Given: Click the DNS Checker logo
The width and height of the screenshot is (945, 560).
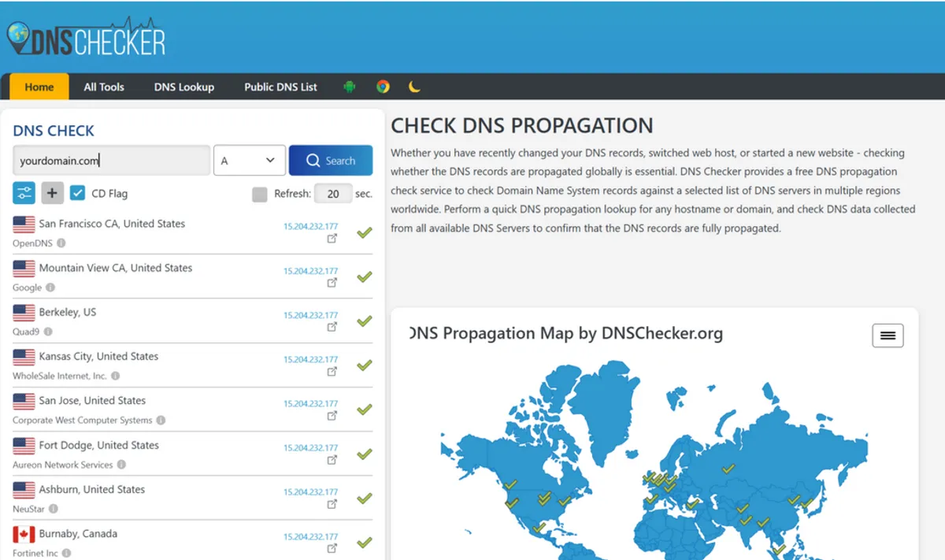Looking at the screenshot, I should coord(87,37).
